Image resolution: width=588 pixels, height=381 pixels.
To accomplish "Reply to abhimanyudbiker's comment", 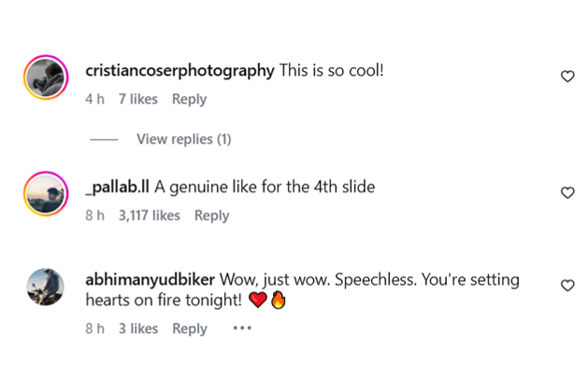I will 190,329.
